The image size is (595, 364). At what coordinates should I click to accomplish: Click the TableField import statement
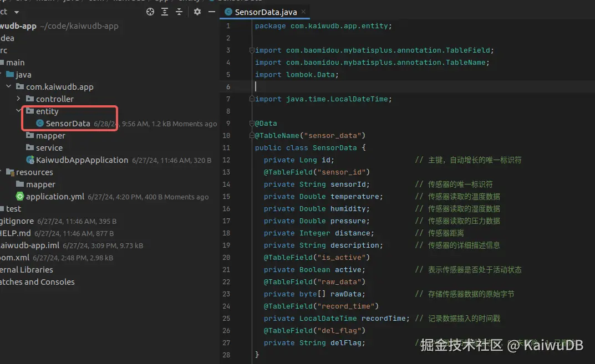374,50
